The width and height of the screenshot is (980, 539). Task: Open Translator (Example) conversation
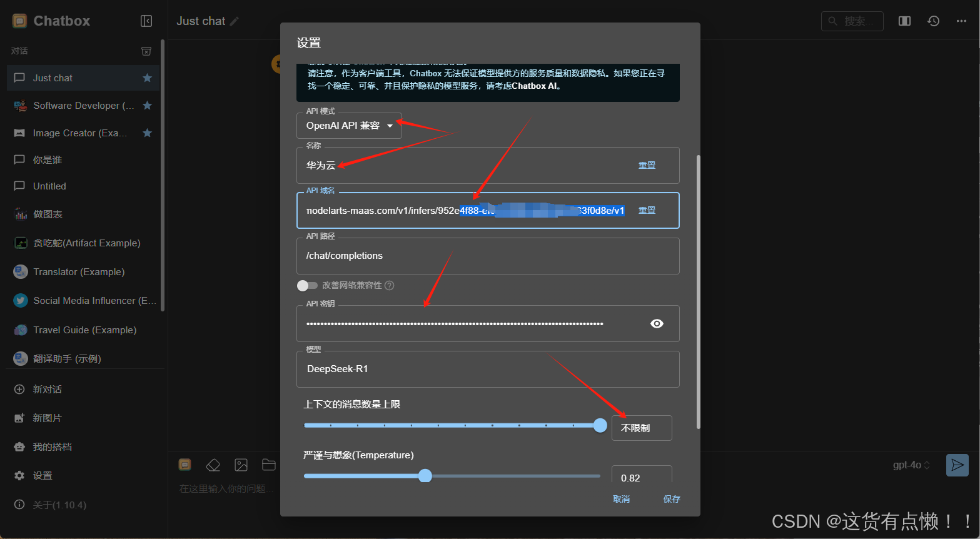(83, 272)
